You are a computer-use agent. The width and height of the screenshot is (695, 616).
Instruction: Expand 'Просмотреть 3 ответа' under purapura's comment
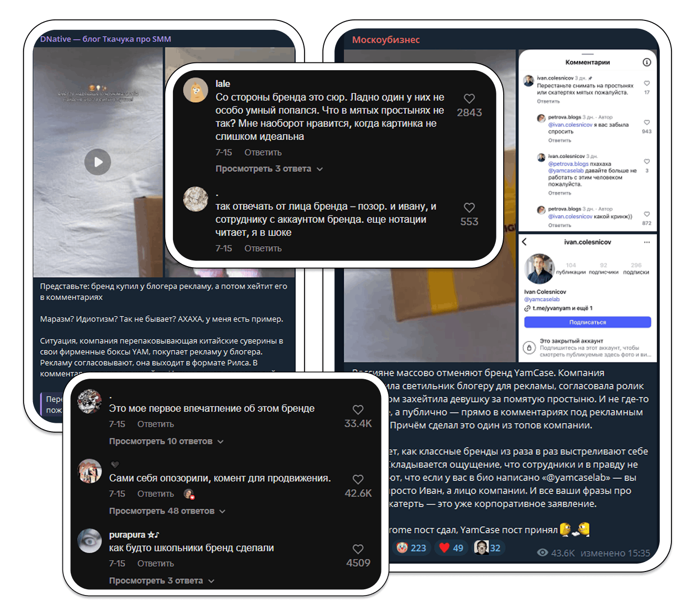[161, 581]
